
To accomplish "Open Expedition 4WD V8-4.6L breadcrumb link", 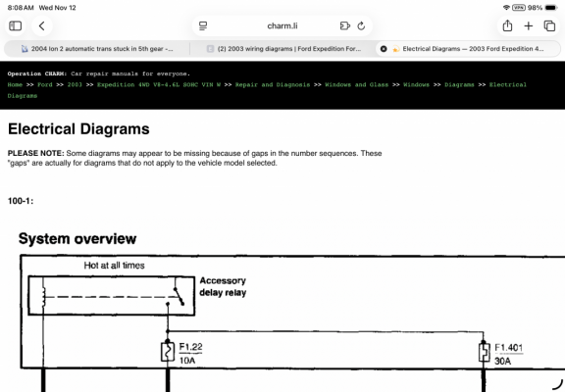I will coord(159,85).
